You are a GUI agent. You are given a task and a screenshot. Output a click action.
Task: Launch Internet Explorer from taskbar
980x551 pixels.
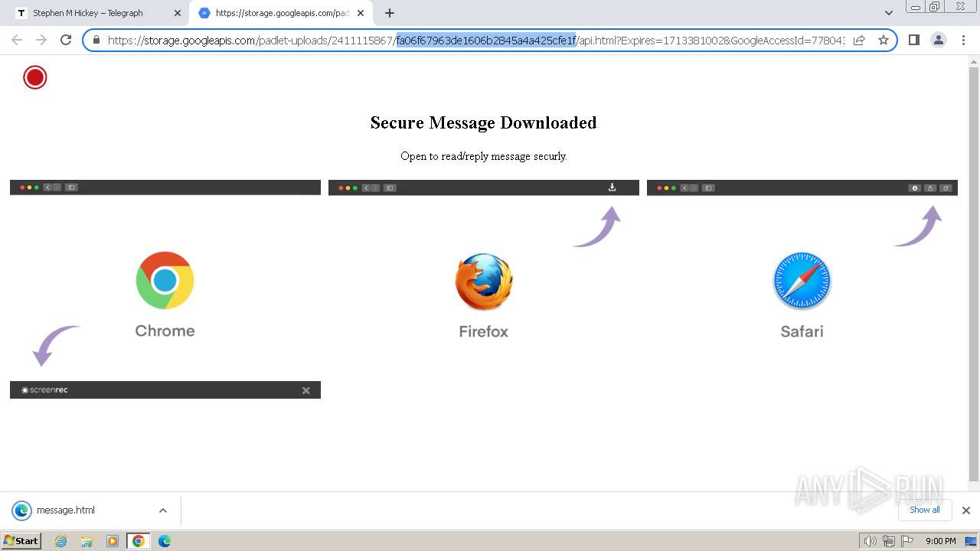pyautogui.click(x=60, y=541)
